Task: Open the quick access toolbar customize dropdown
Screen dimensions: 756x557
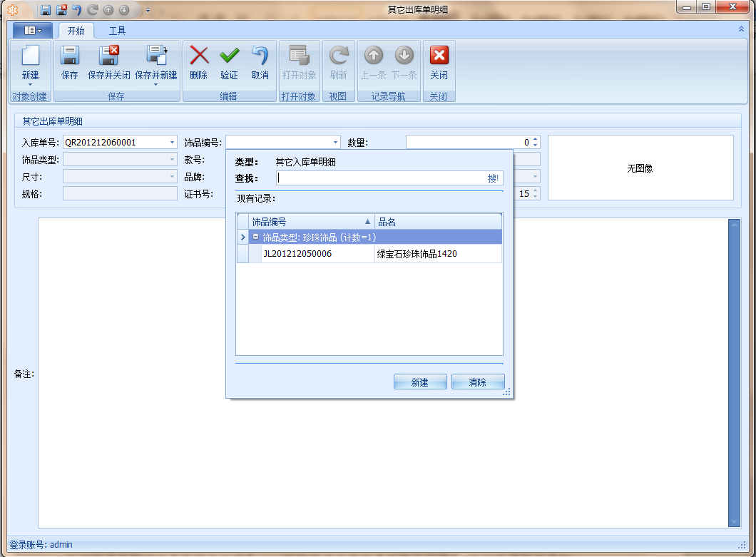Action: tap(148, 10)
